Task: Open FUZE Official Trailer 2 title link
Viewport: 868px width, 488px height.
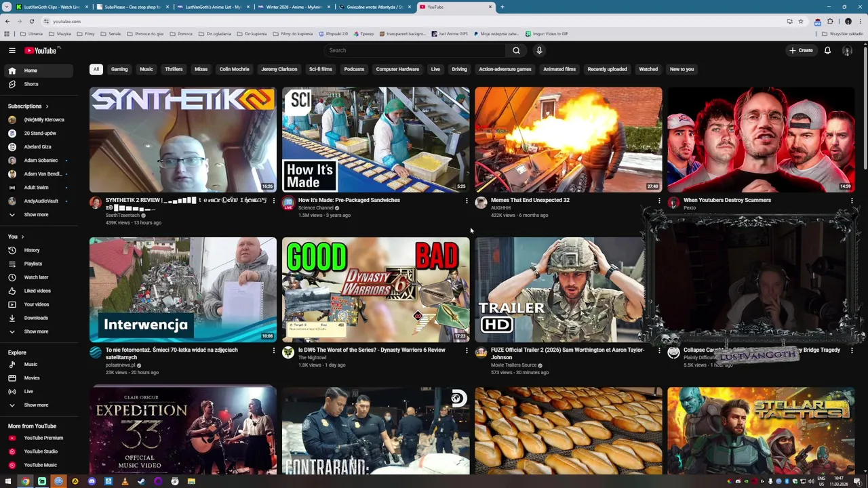Action: tap(568, 354)
